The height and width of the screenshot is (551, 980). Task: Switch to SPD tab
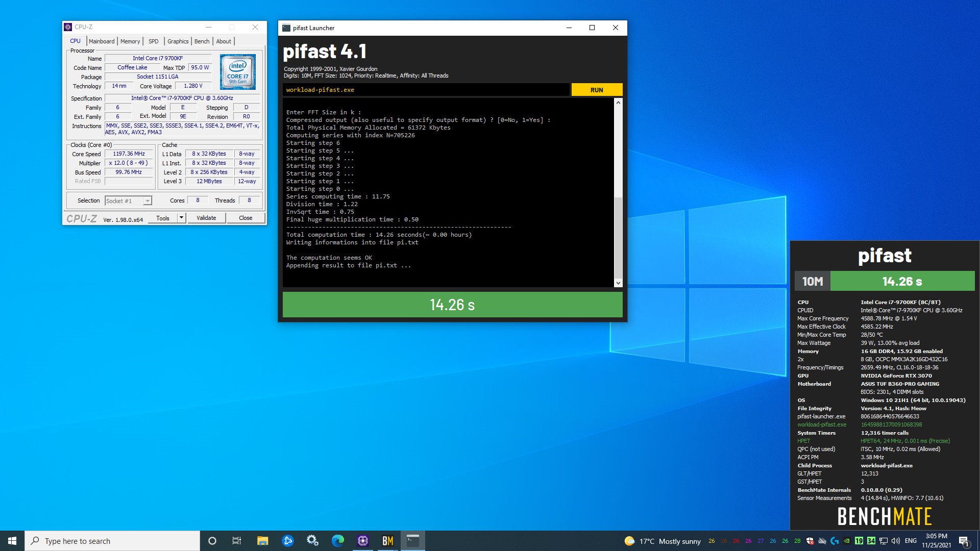click(x=154, y=41)
